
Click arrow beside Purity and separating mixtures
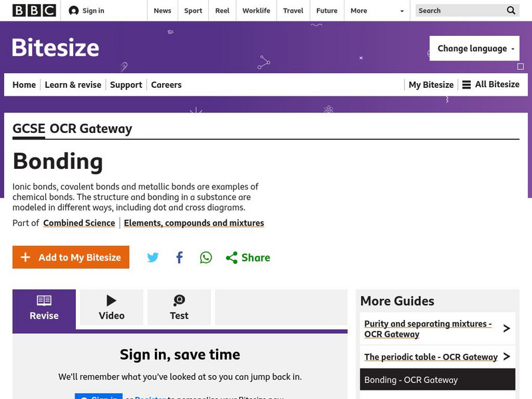(507, 329)
